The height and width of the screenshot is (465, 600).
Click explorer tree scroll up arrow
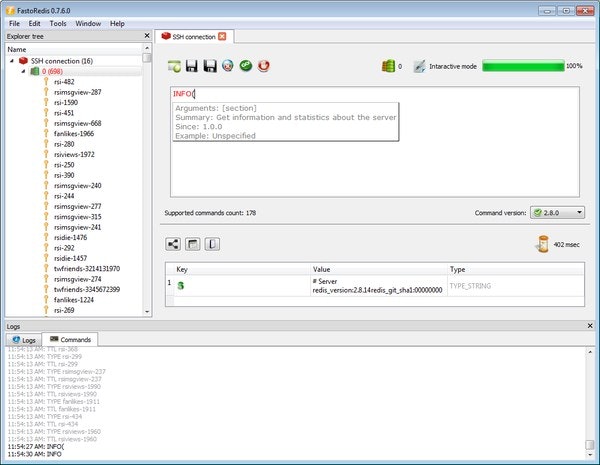pos(147,48)
